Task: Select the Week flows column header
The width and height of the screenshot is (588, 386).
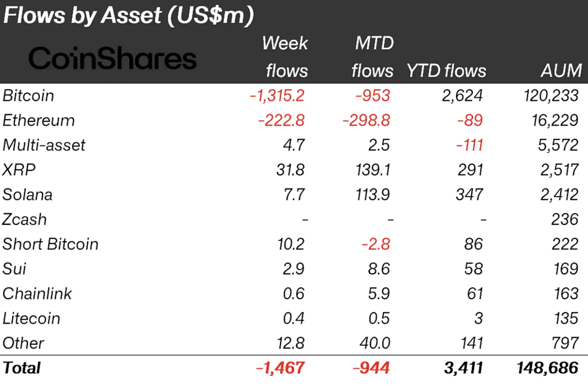Action: coord(285,57)
